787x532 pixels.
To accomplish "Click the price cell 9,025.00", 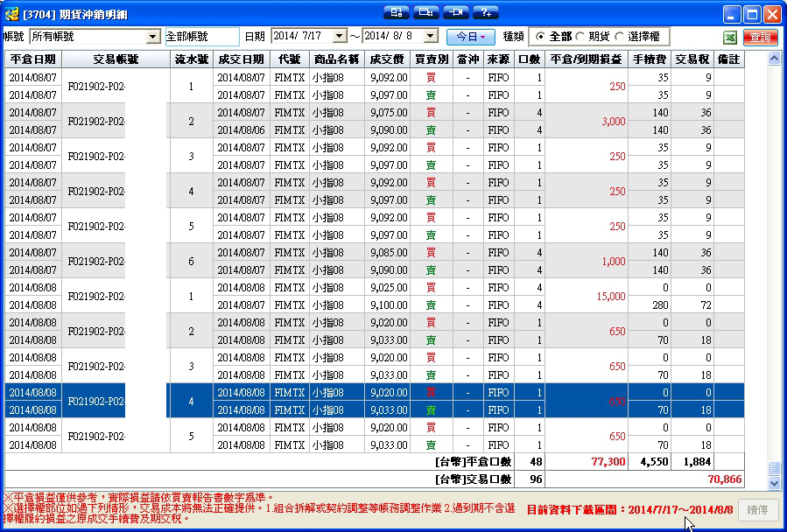I will [387, 288].
